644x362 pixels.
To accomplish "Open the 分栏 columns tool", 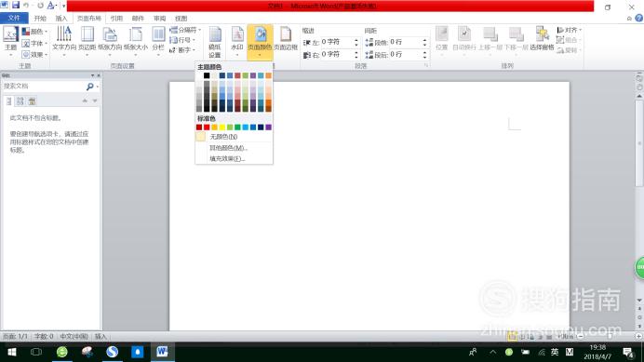I will 158,40.
